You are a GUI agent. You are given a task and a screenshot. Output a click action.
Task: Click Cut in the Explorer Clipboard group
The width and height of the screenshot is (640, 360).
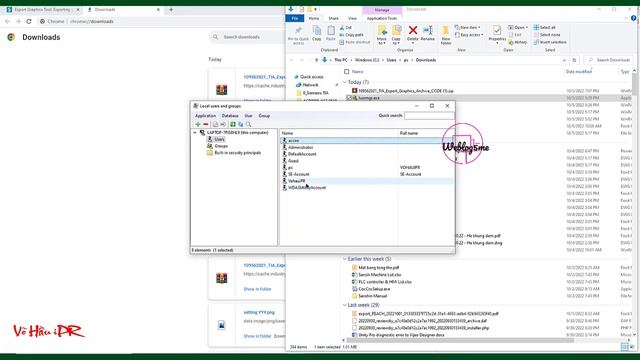(345, 27)
